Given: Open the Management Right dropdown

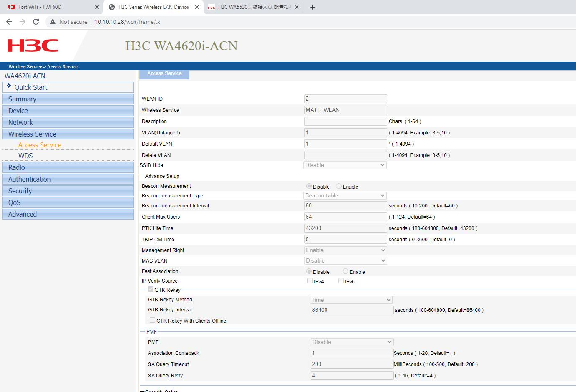Looking at the screenshot, I should pyautogui.click(x=345, y=250).
